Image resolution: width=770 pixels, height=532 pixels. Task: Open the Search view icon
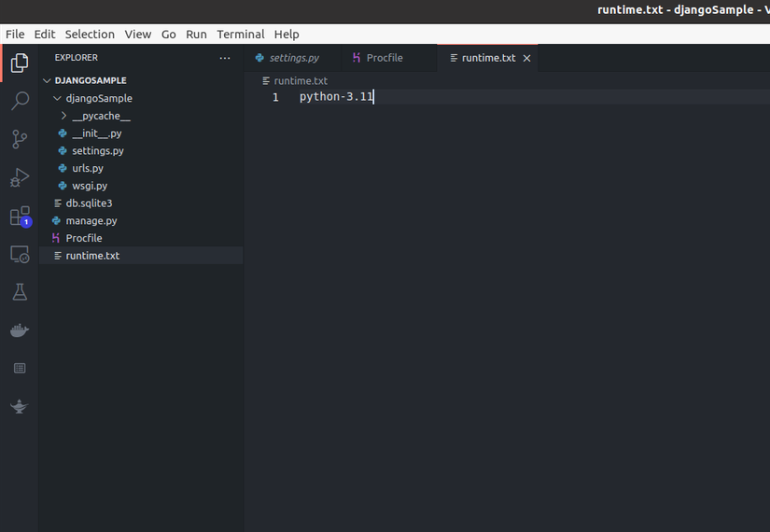pyautogui.click(x=20, y=101)
